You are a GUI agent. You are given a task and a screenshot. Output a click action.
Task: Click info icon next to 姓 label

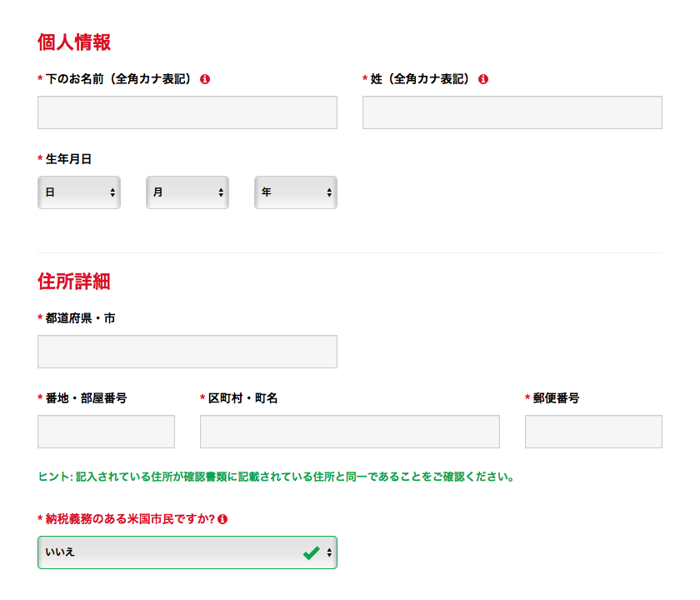pyautogui.click(x=483, y=79)
